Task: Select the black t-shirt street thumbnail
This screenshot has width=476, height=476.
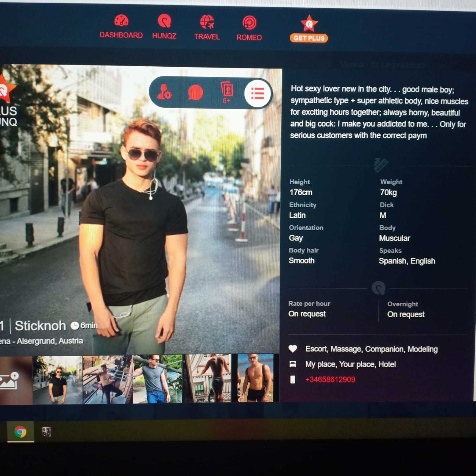Action: coord(57,380)
